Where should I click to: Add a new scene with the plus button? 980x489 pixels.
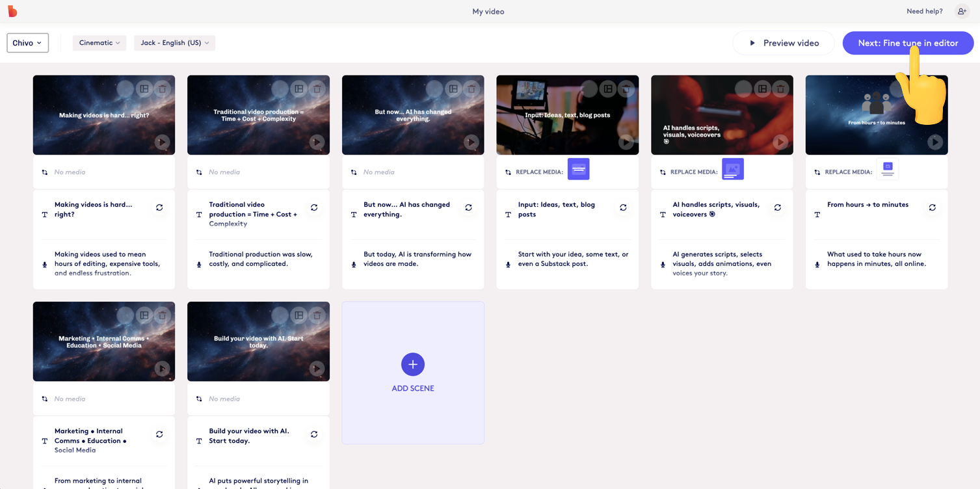point(413,364)
